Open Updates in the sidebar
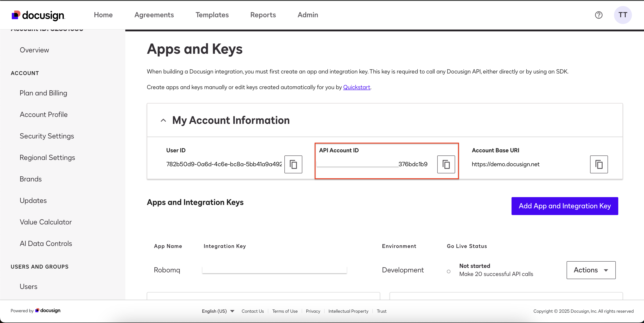This screenshot has width=644, height=323. pyautogui.click(x=33, y=201)
